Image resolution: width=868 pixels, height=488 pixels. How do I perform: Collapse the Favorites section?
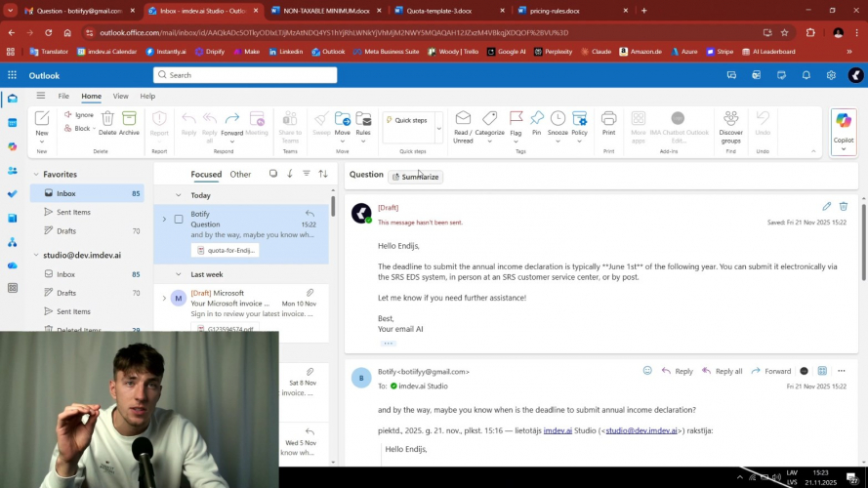click(x=36, y=175)
